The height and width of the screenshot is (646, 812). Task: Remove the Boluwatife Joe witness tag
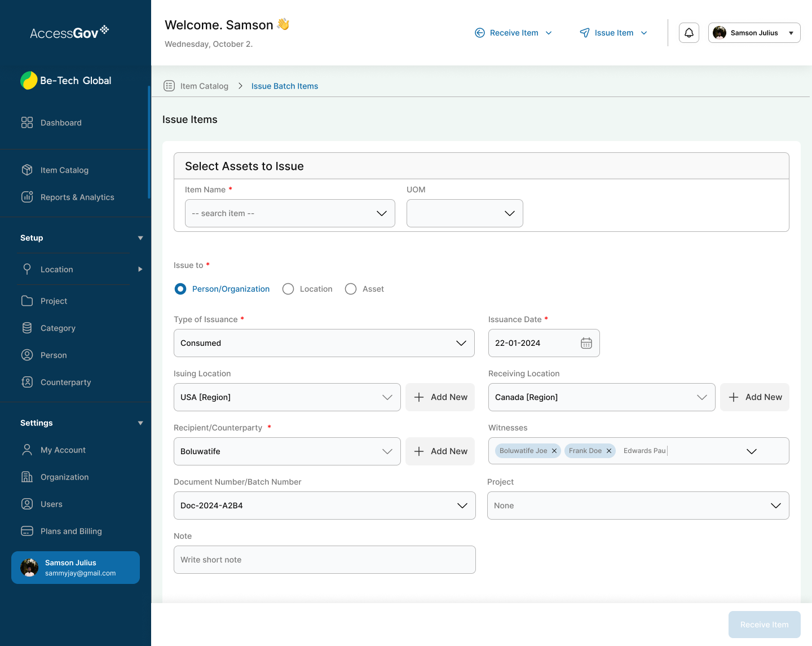[x=554, y=451]
